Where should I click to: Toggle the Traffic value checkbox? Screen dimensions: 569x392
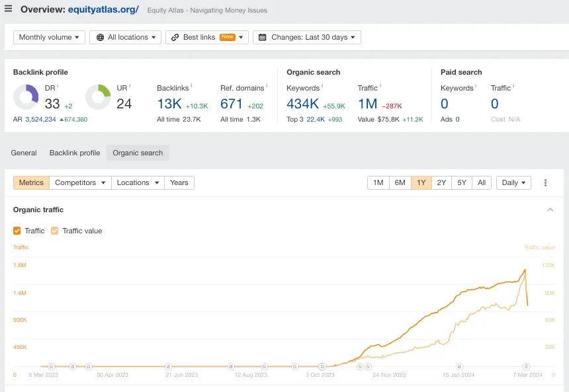[x=55, y=231]
